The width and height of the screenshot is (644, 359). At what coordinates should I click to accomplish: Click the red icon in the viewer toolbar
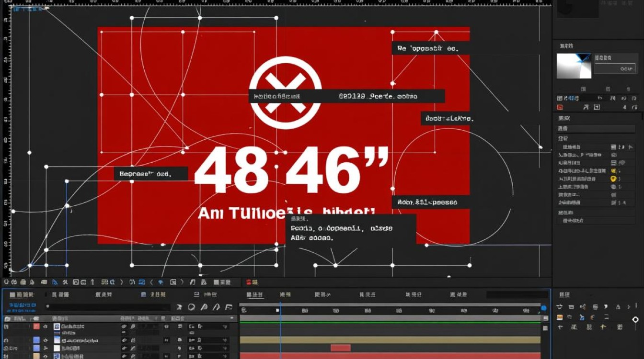coord(249,282)
